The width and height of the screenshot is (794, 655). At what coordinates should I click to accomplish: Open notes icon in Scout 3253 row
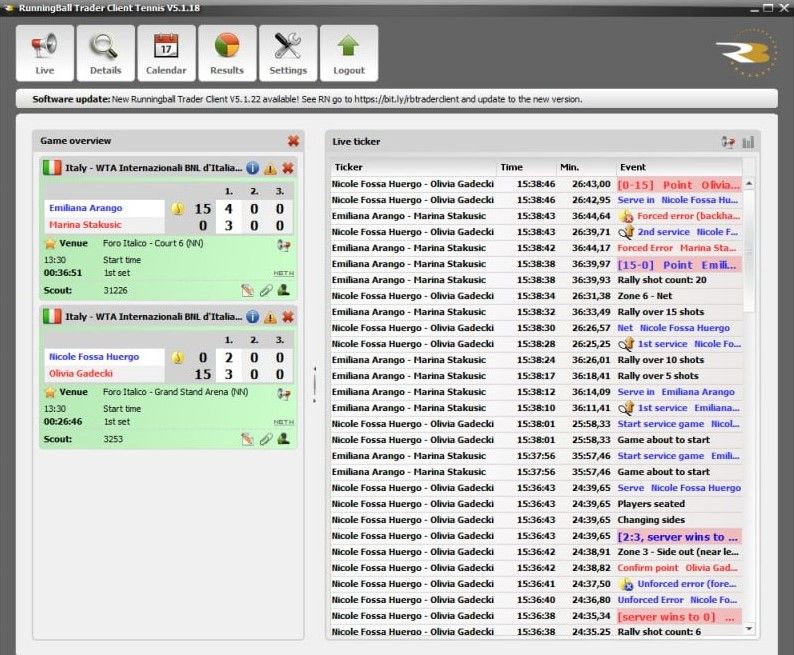click(247, 439)
